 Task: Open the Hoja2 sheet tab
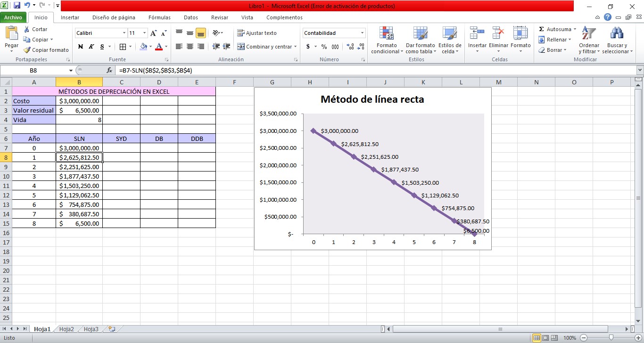[66, 329]
